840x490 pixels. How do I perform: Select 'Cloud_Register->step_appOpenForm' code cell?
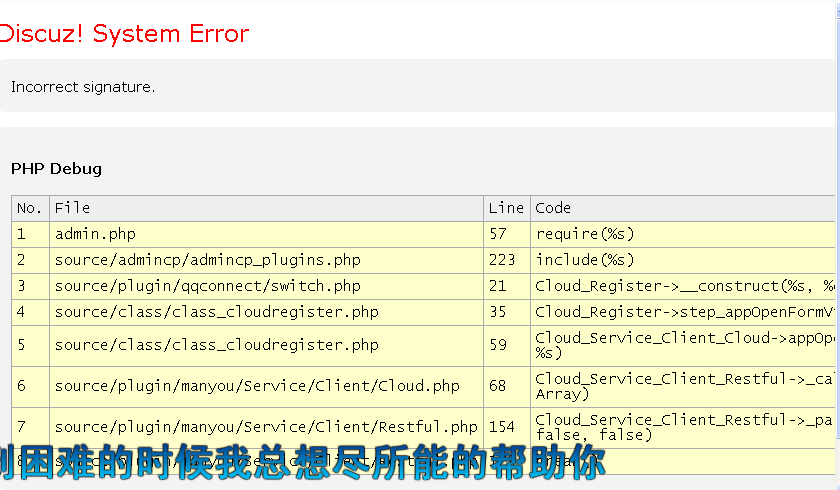click(x=683, y=312)
